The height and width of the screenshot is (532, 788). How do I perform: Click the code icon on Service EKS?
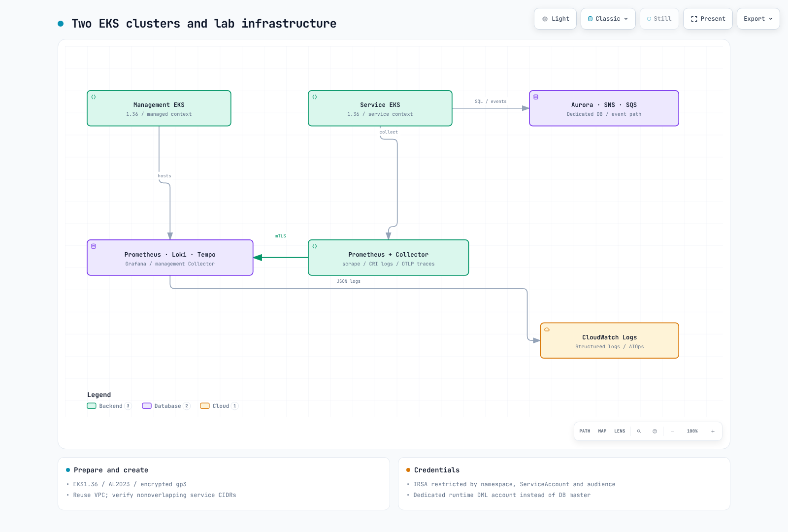[315, 97]
